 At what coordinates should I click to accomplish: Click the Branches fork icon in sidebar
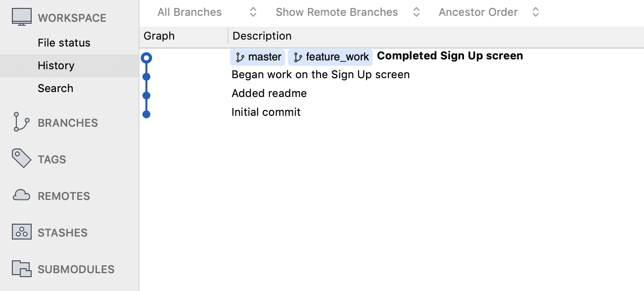point(21,122)
